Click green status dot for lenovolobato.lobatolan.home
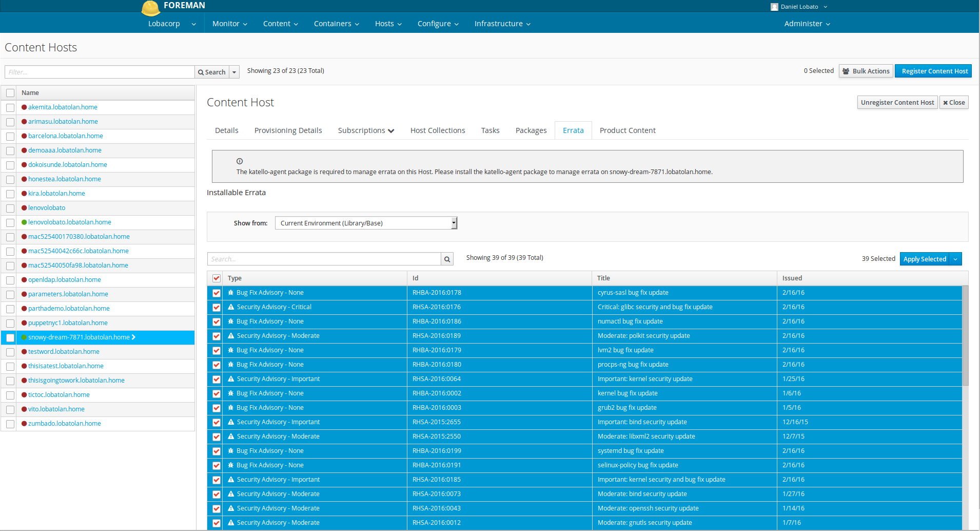The width and height of the screenshot is (980, 531). [x=24, y=222]
